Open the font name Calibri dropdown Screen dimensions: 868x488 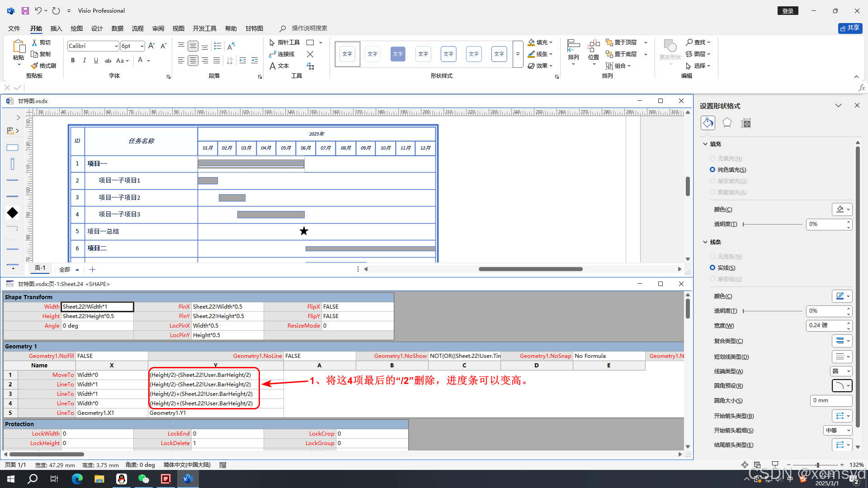[x=116, y=46]
